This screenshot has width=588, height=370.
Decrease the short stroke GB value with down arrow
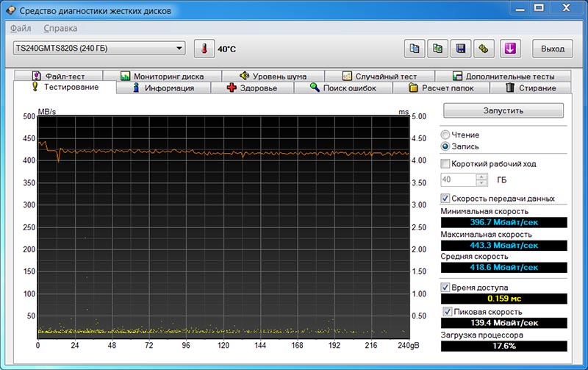(x=481, y=182)
